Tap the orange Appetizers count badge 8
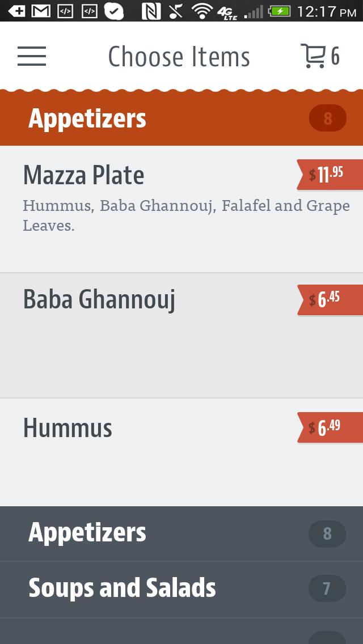 327,118
